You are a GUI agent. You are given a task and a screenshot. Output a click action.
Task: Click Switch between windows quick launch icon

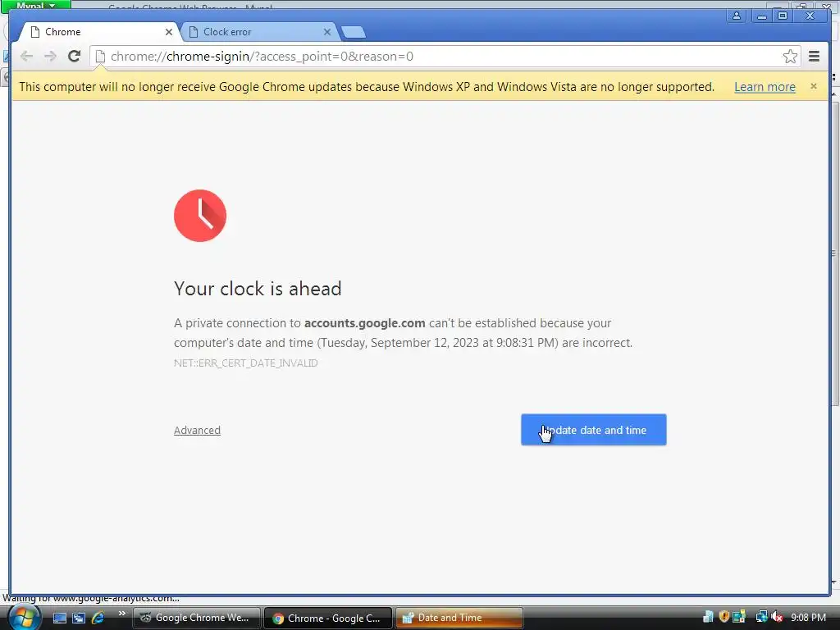(x=79, y=618)
